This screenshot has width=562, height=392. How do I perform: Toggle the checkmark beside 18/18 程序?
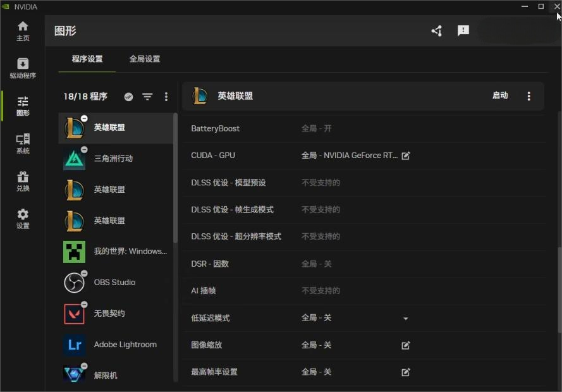click(129, 97)
